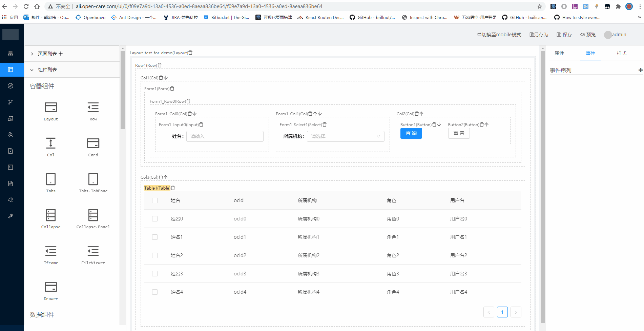Check the row 姓名0 checkbox
This screenshot has width=644, height=331.
pos(155,219)
